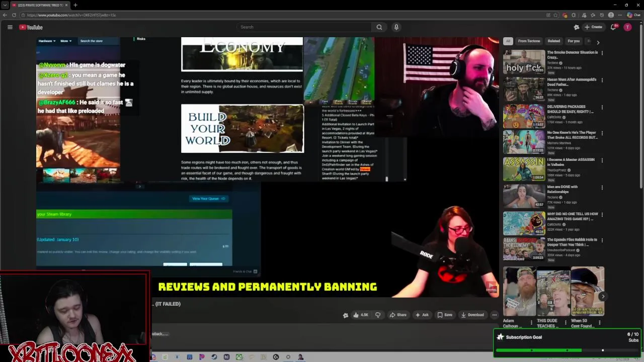
Task: Open options for I Became A Master Assassin
Action: coord(602,160)
